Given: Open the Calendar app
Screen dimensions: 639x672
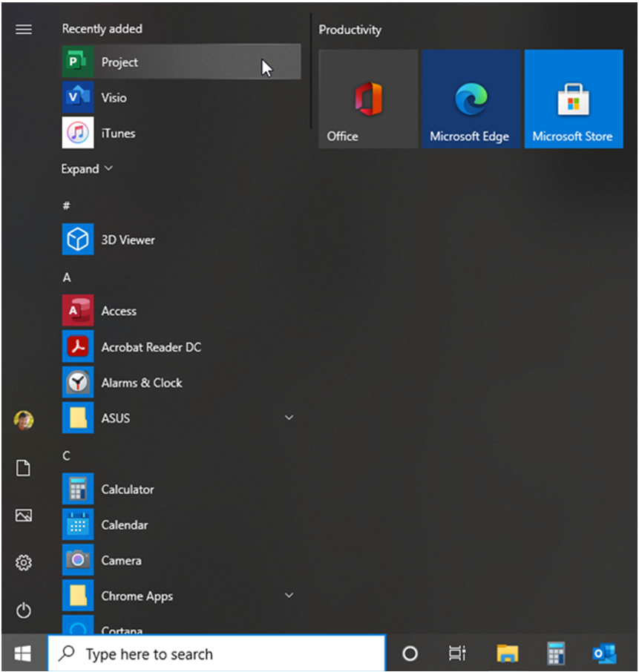Looking at the screenshot, I should pos(124,525).
